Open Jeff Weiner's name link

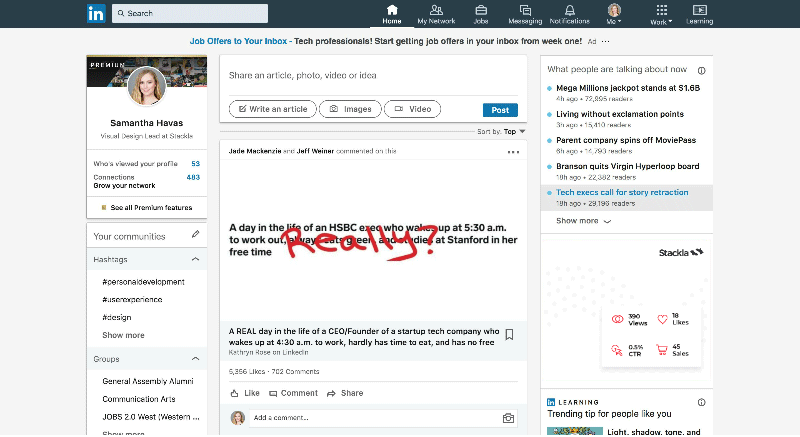coord(315,151)
